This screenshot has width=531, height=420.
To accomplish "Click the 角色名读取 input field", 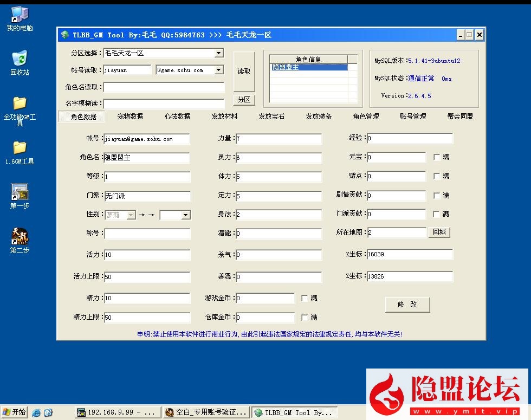I will [164, 87].
